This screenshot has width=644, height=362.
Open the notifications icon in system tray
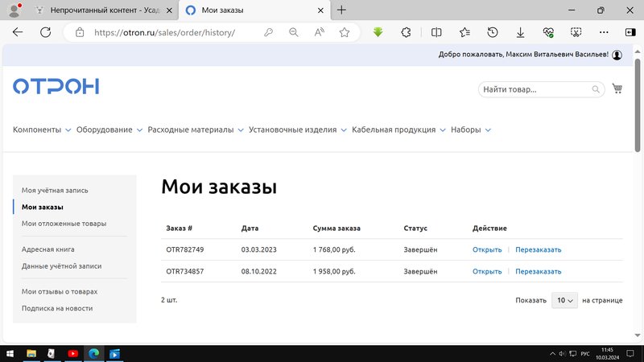click(630, 353)
